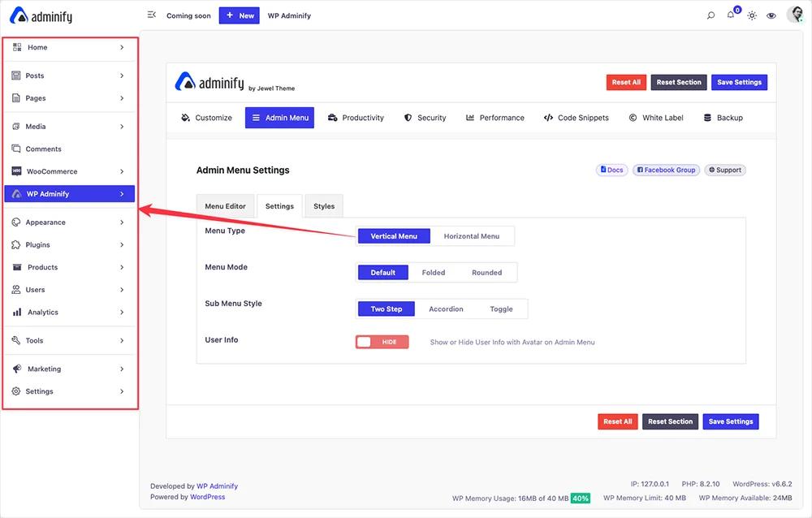812x518 pixels.
Task: Click the top Save Settings button
Action: click(x=739, y=82)
